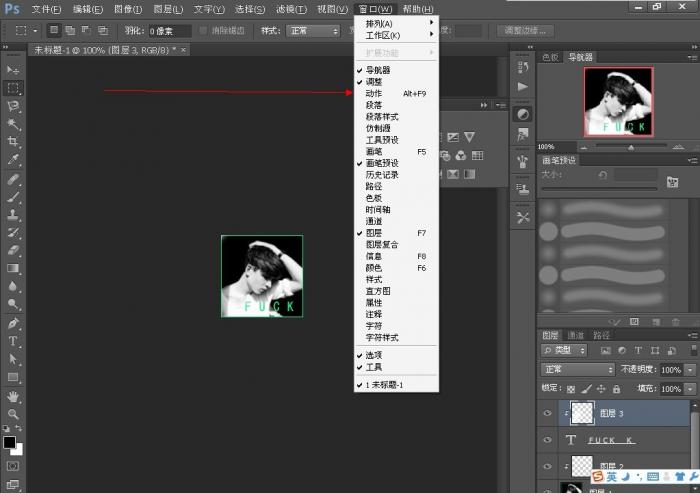Image resolution: width=700 pixels, height=493 pixels.
Task: Select the Zoom tool
Action: (x=13, y=414)
